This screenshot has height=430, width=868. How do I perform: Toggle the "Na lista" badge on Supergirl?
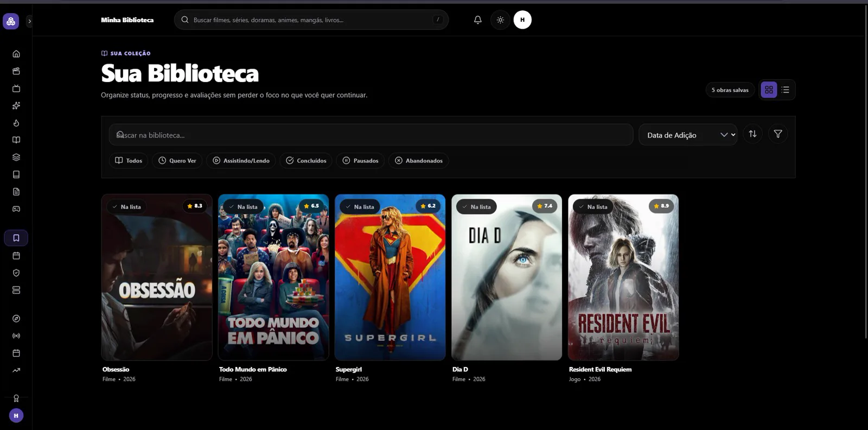(360, 207)
